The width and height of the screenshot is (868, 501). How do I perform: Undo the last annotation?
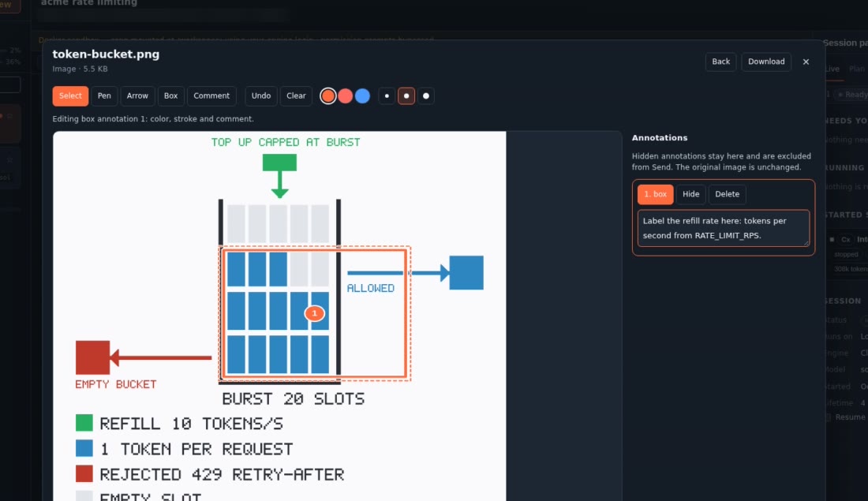(260, 95)
